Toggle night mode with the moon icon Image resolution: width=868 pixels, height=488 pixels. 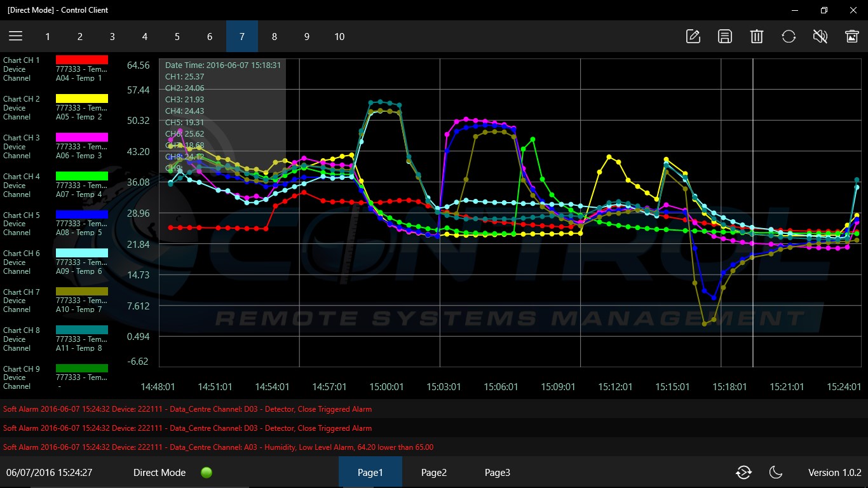tap(775, 472)
